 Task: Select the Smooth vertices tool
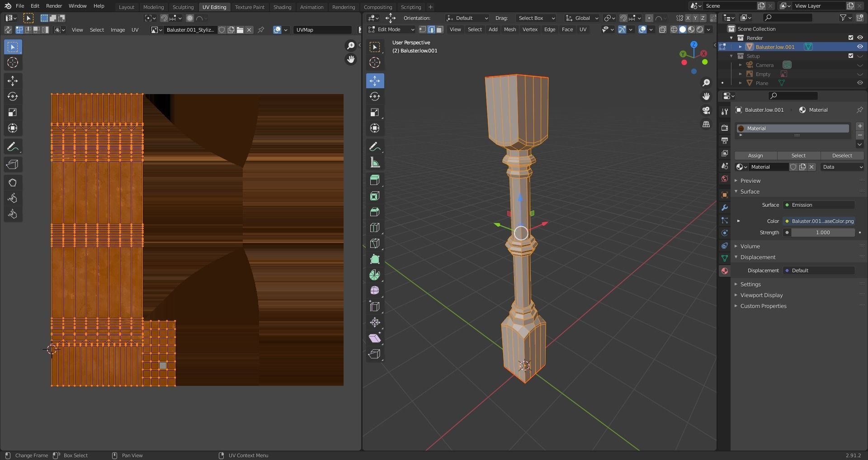coord(375,290)
